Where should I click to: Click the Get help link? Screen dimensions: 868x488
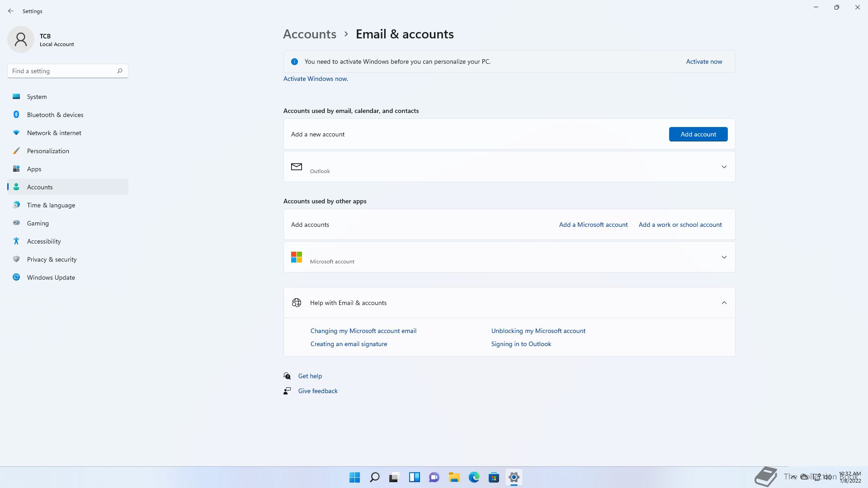310,376
